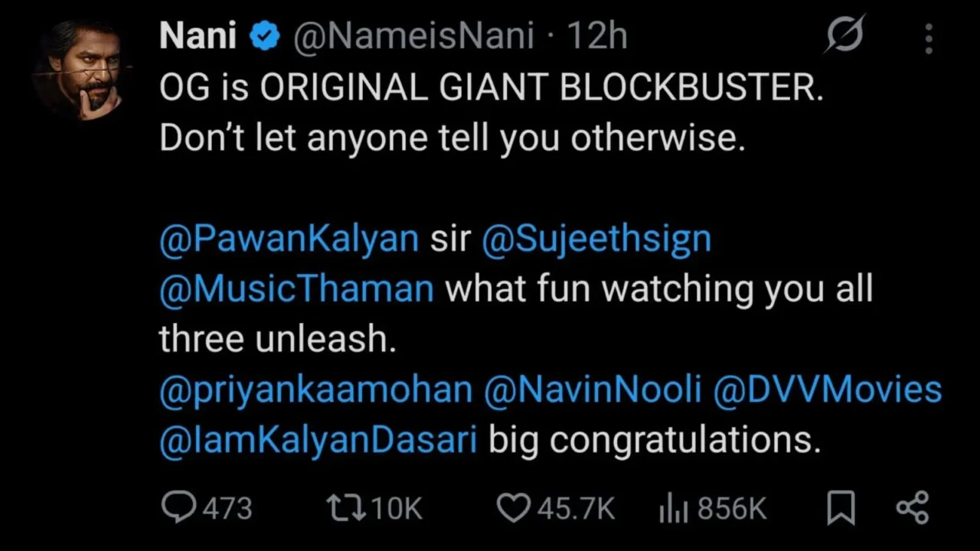
Task: Click the @Sujeethsign mention
Action: (x=596, y=238)
